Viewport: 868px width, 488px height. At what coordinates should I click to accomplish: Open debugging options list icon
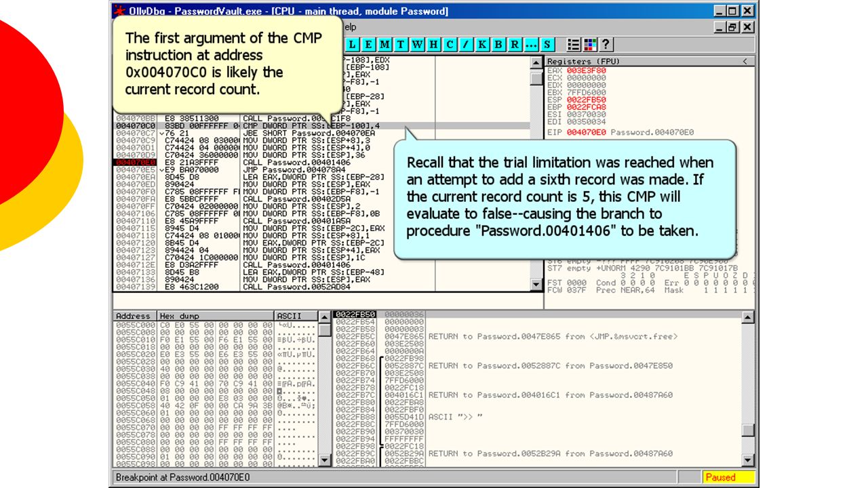click(x=574, y=45)
